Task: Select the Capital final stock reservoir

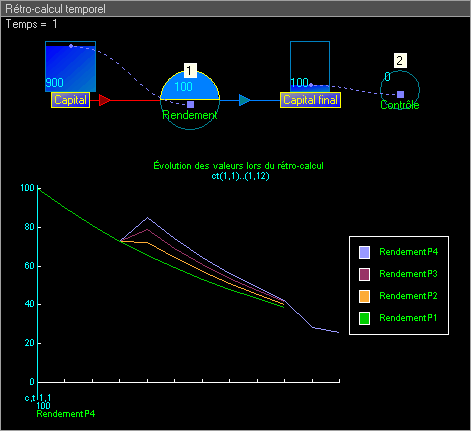Action: [x=310, y=66]
